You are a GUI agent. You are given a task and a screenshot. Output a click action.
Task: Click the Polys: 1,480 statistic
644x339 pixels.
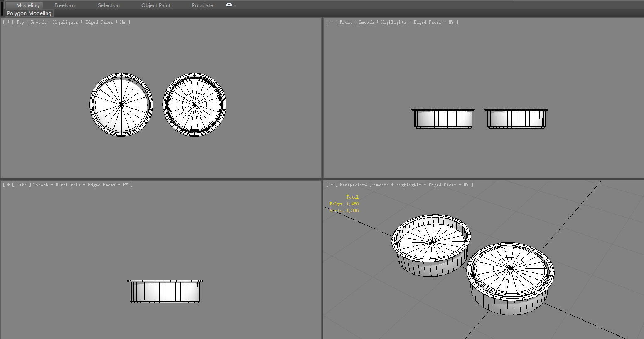[344, 204]
